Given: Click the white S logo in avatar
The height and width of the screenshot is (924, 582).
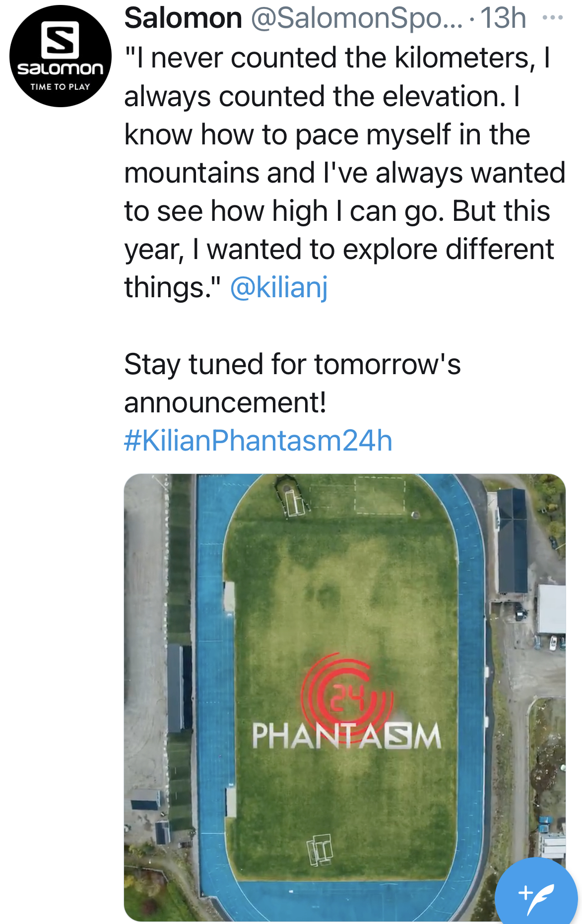Looking at the screenshot, I should click(x=60, y=39).
